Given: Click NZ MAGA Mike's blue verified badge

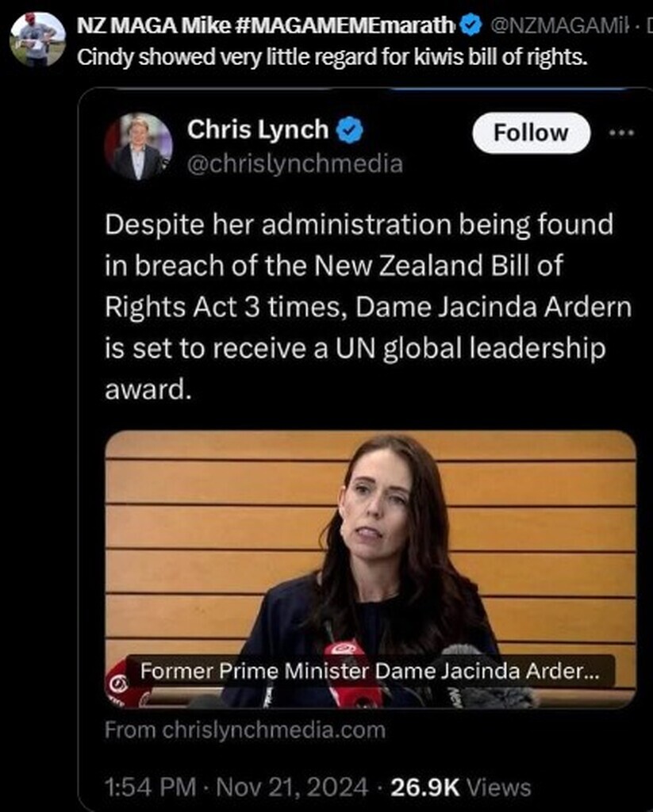Looking at the screenshot, I should pos(471,25).
